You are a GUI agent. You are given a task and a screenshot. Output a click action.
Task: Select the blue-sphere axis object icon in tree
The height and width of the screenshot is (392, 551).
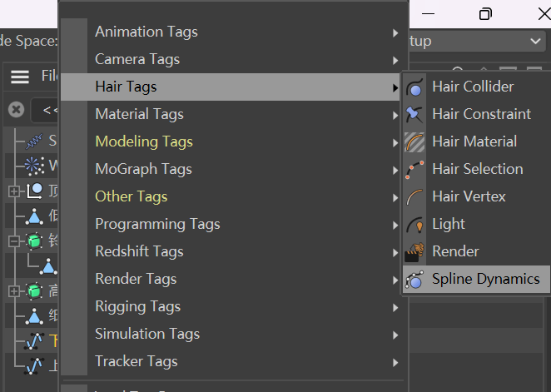tap(34, 191)
